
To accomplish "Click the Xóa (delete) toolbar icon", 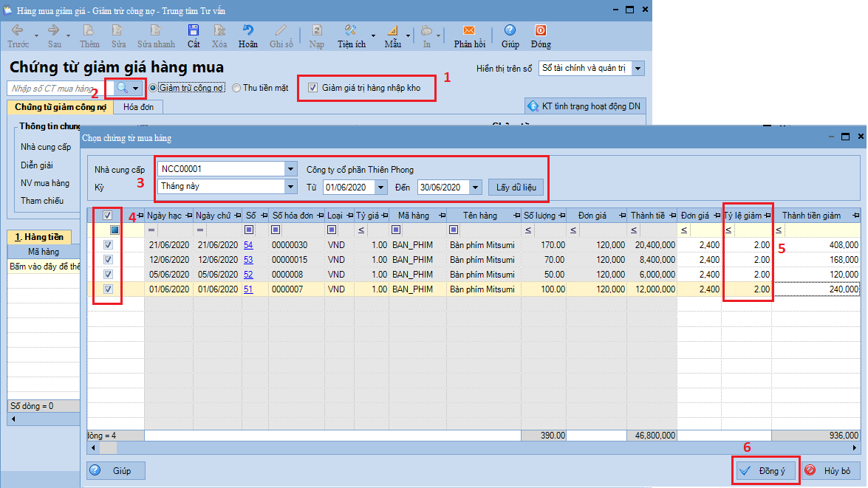I will pyautogui.click(x=219, y=30).
